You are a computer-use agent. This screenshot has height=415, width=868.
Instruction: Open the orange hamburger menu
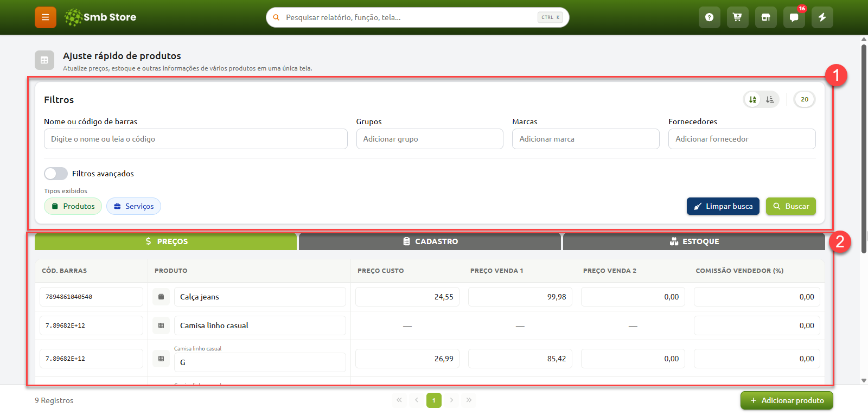46,17
